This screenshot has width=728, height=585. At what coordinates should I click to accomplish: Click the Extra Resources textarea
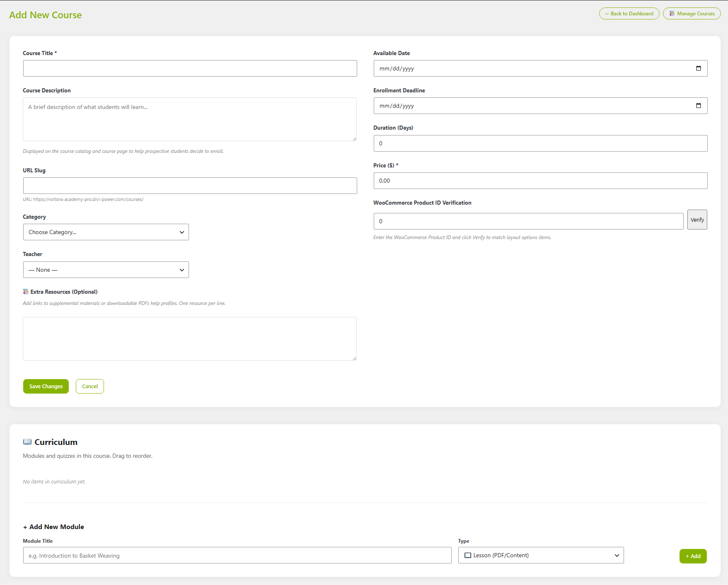coord(190,339)
